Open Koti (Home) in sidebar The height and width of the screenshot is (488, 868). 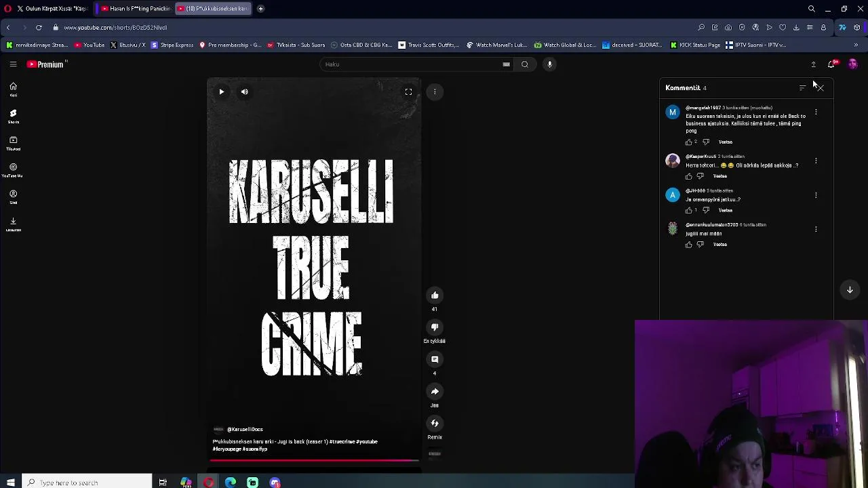[x=13, y=89]
